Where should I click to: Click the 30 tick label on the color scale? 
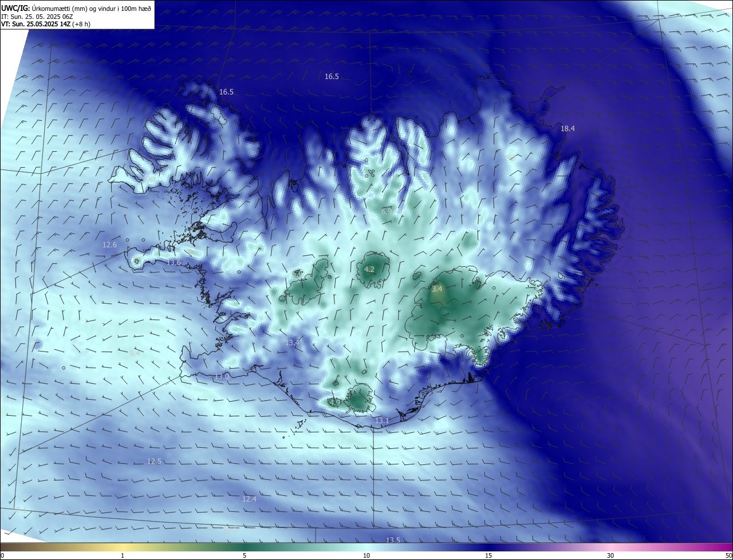coord(610,555)
